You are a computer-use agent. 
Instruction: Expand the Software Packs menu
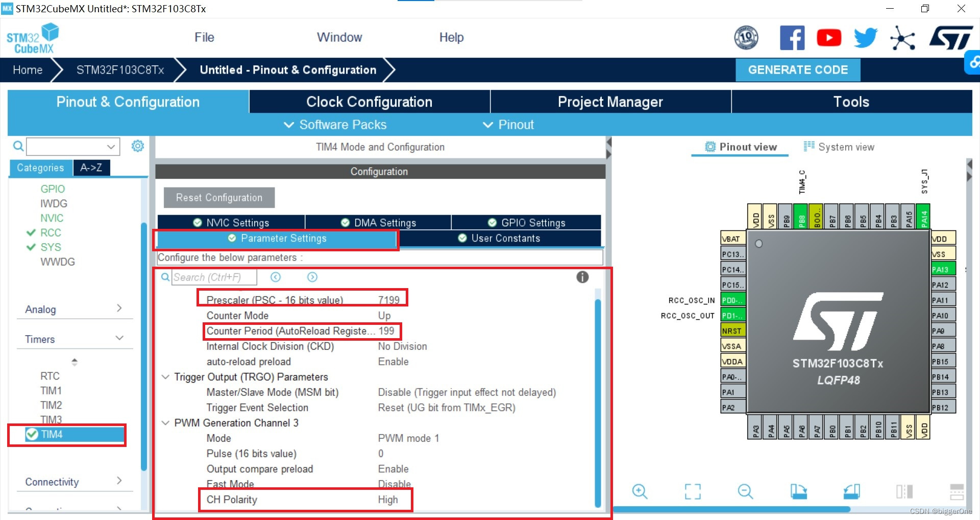(335, 125)
